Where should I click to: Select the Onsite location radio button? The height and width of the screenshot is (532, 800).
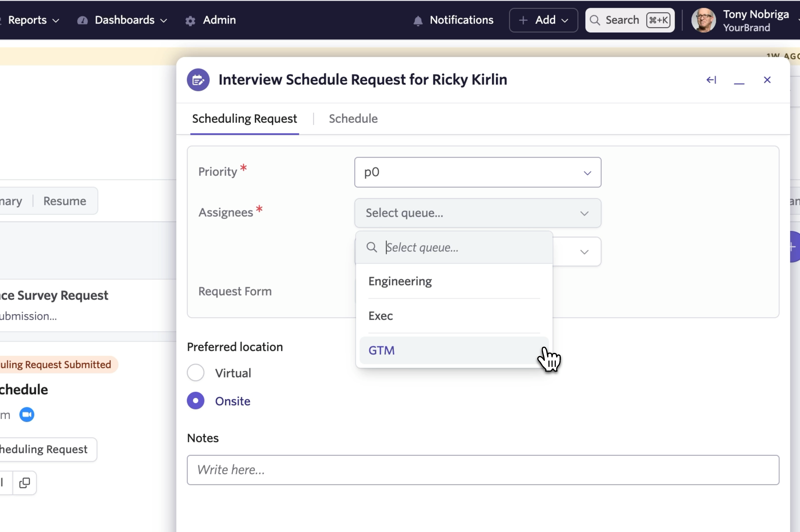pyautogui.click(x=195, y=401)
